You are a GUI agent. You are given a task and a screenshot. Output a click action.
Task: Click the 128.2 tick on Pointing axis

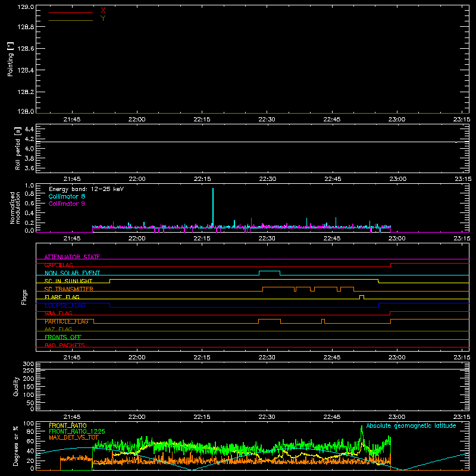(x=26, y=92)
